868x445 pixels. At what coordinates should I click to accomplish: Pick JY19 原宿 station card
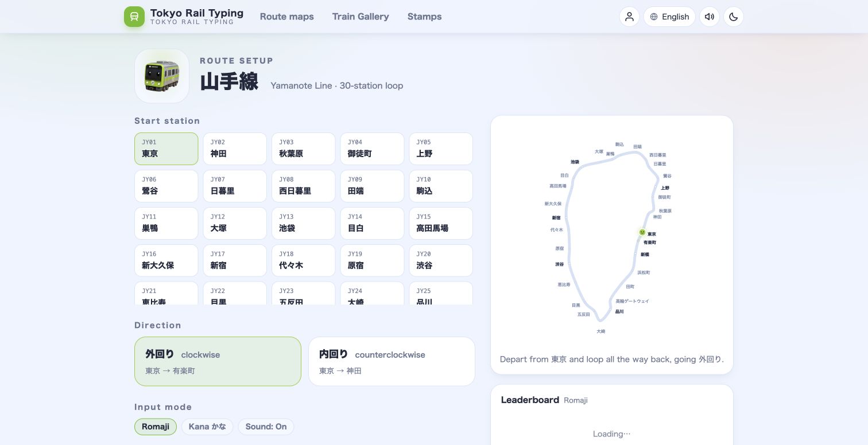pyautogui.click(x=372, y=261)
